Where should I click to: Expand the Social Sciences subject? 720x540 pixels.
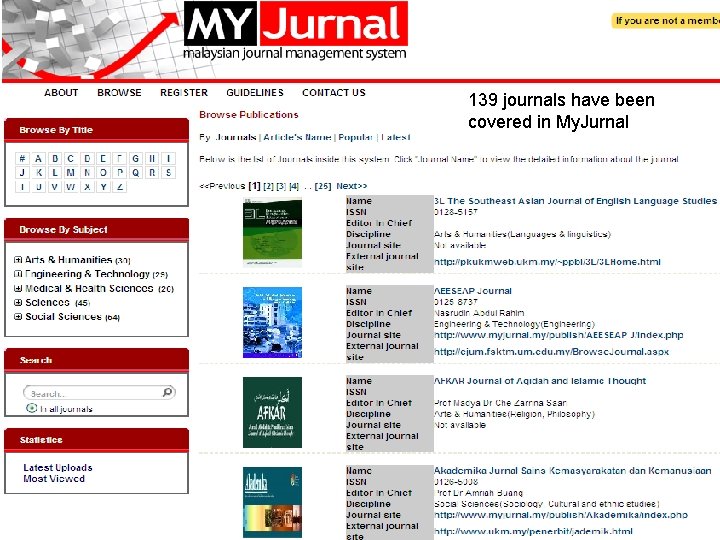pyautogui.click(x=18, y=317)
